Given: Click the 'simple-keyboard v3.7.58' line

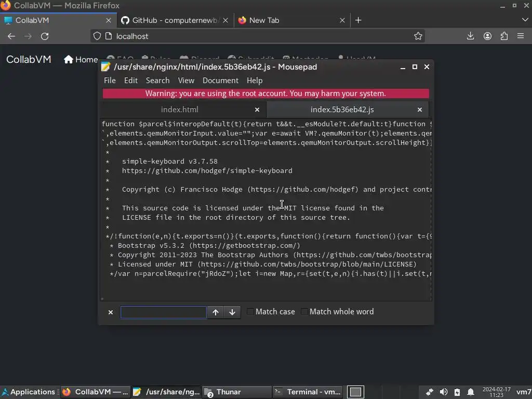Looking at the screenshot, I should click(x=170, y=162).
